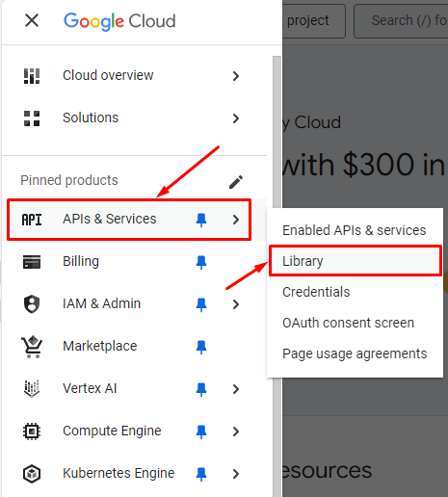448x497 pixels.
Task: Expand the Solutions submenu chevron
Action: click(236, 118)
